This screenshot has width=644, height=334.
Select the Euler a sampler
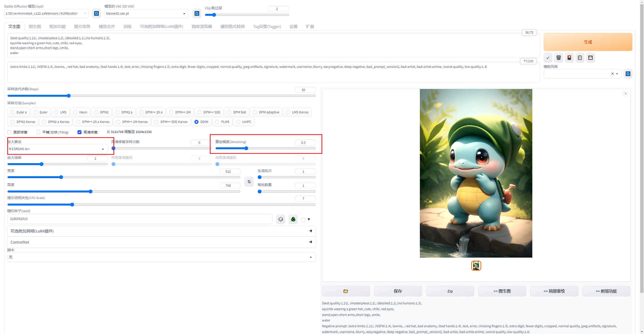(x=13, y=112)
